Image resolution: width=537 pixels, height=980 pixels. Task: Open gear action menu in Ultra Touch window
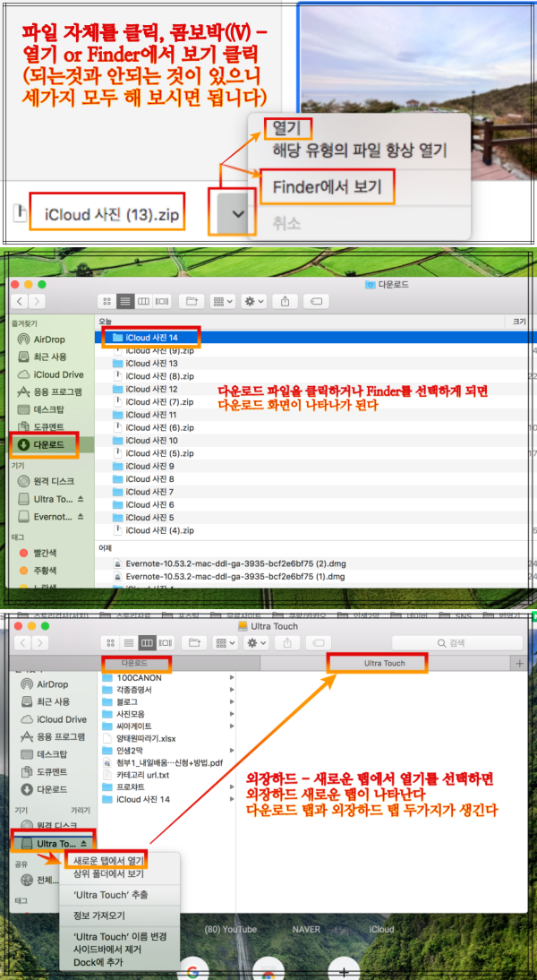257,642
